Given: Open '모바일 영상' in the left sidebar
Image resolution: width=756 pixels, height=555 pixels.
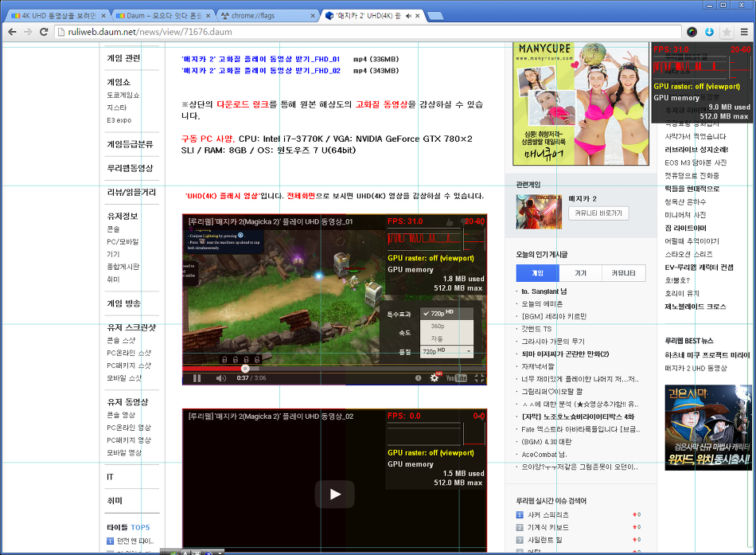Looking at the screenshot, I should coord(124,453).
